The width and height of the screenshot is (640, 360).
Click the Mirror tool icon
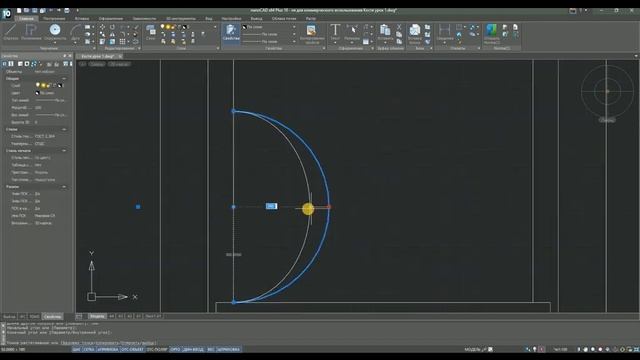(112, 34)
